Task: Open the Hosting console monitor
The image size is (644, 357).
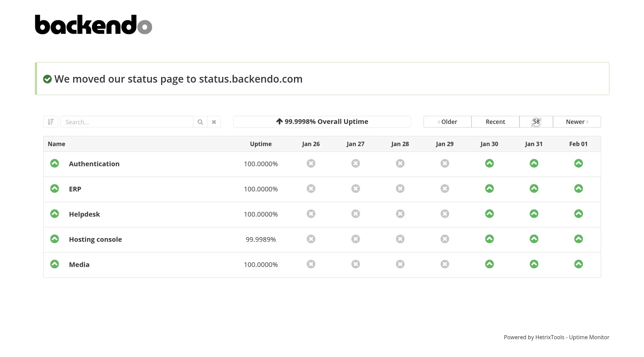Action: [x=95, y=239]
